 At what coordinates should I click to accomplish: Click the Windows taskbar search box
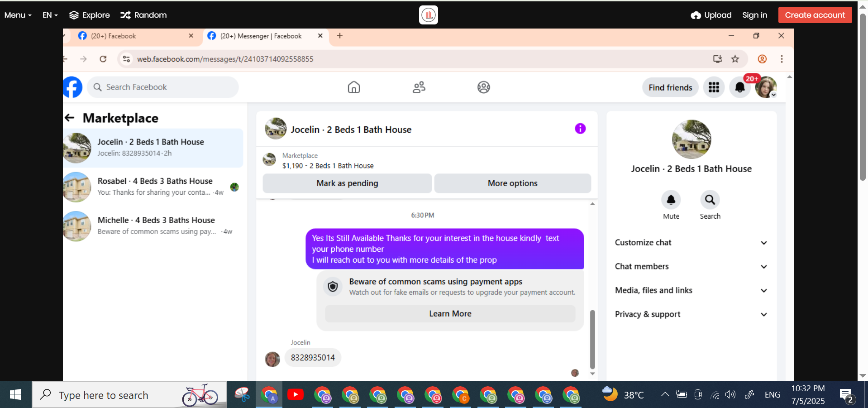pyautogui.click(x=129, y=394)
